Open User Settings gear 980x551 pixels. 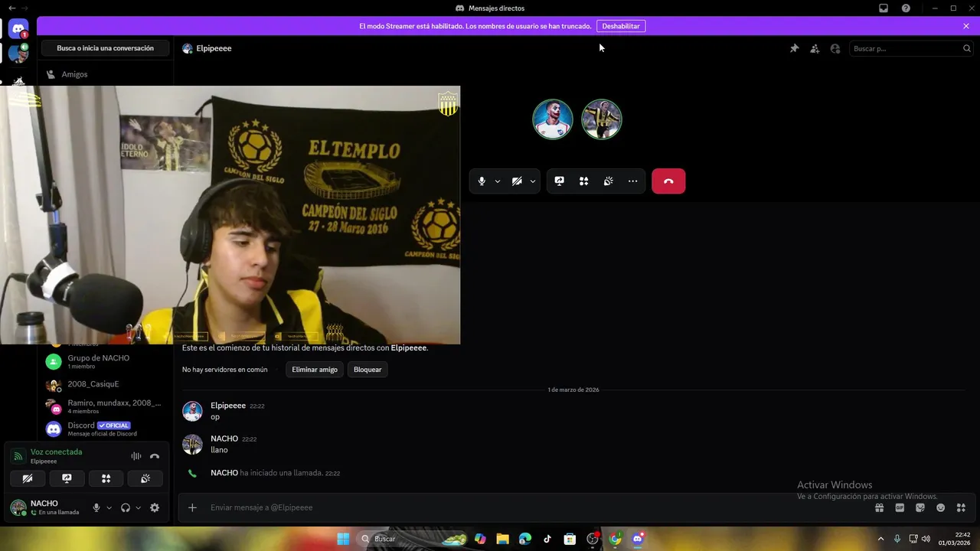point(155,507)
